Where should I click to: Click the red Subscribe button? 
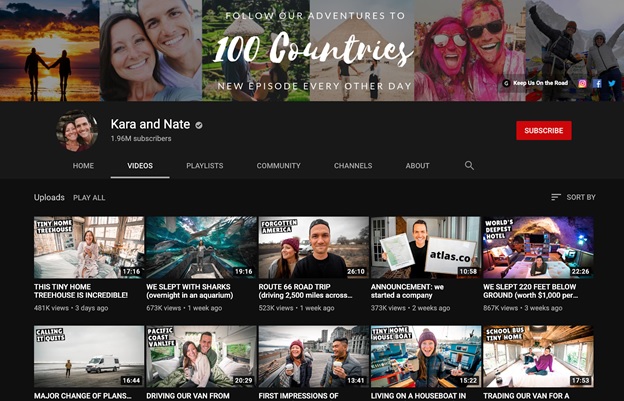pos(544,130)
